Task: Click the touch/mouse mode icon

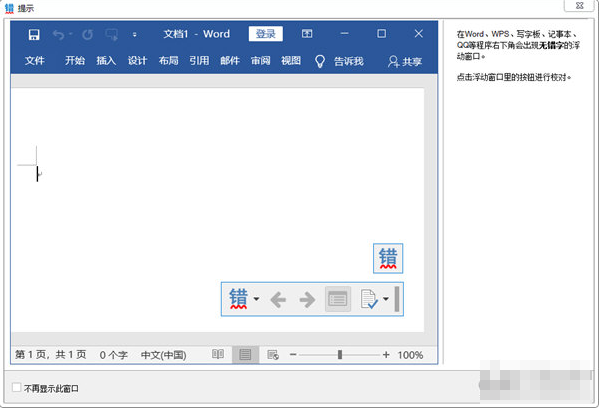Action: click(112, 35)
